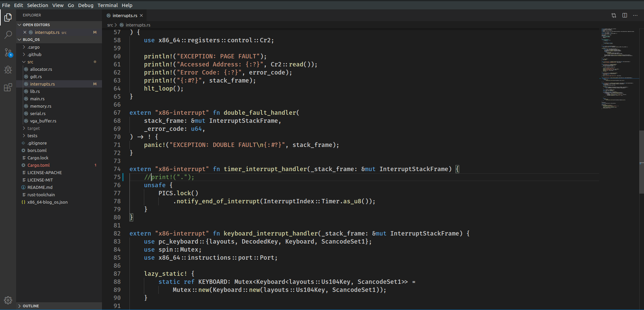Expand the .cargo folder
Viewport: 644px width, 310px height.
(24, 47)
